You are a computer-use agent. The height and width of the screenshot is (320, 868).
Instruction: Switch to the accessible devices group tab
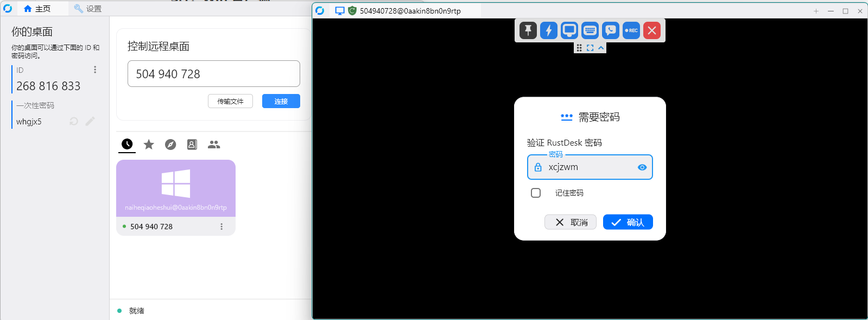pos(214,144)
